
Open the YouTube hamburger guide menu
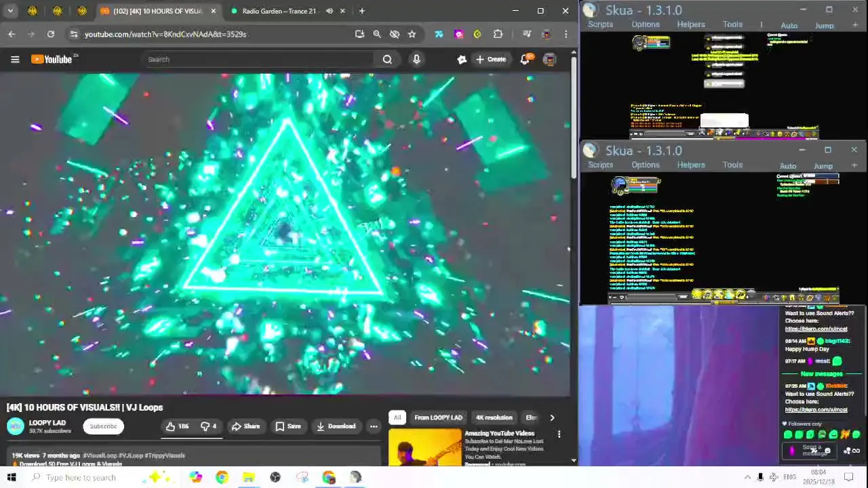click(x=15, y=60)
